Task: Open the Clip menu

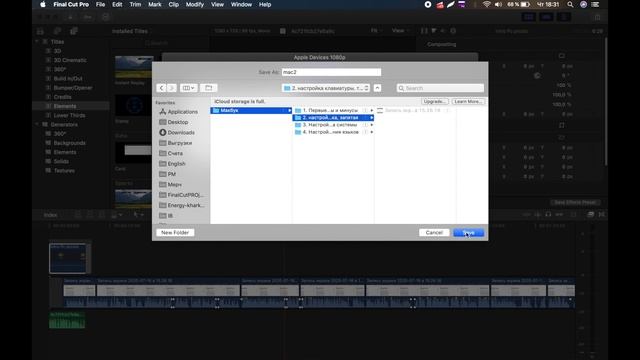Action: tap(173, 4)
